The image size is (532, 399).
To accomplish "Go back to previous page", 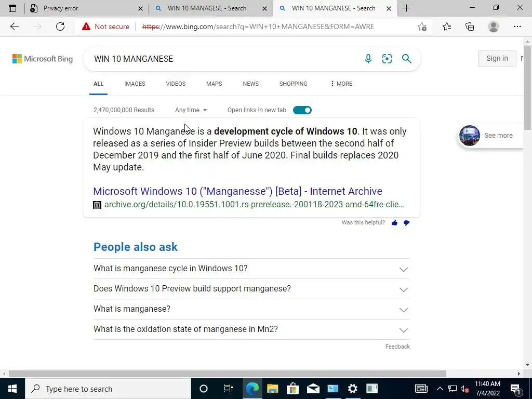I will [14, 26].
